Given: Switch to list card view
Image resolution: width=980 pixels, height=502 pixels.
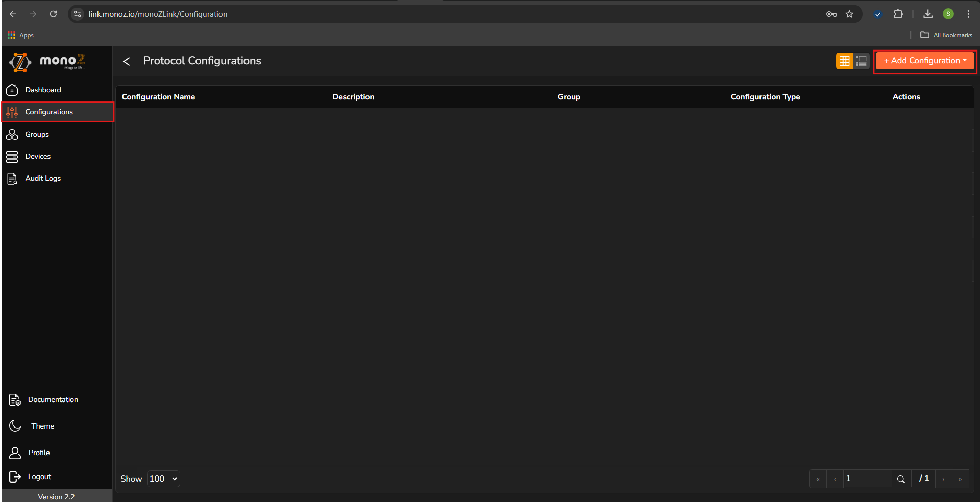Looking at the screenshot, I should 862,61.
